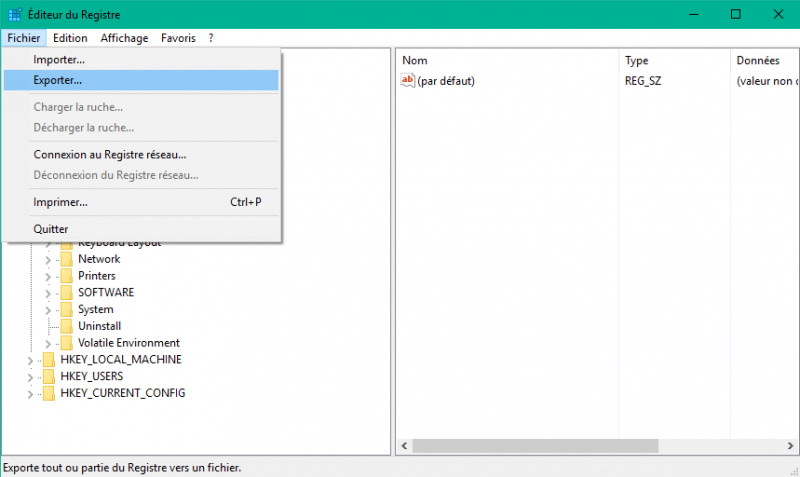Select HKEY_USERS in the tree

(x=92, y=376)
